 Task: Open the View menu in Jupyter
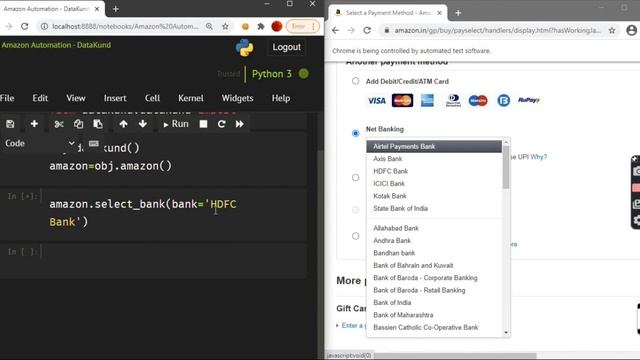click(76, 98)
